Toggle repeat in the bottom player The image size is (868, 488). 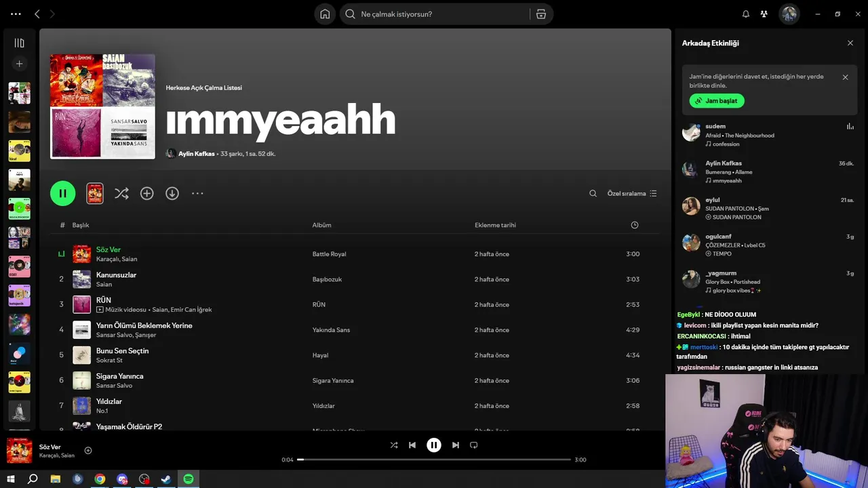pyautogui.click(x=474, y=445)
